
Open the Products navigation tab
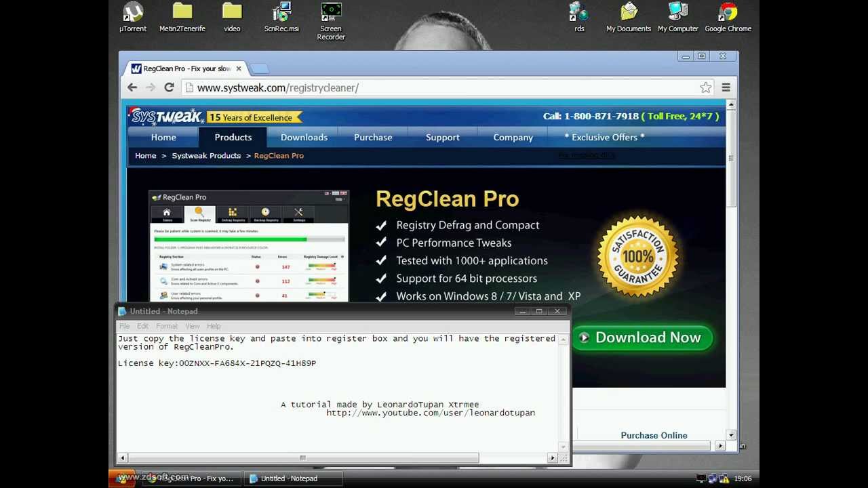(233, 138)
